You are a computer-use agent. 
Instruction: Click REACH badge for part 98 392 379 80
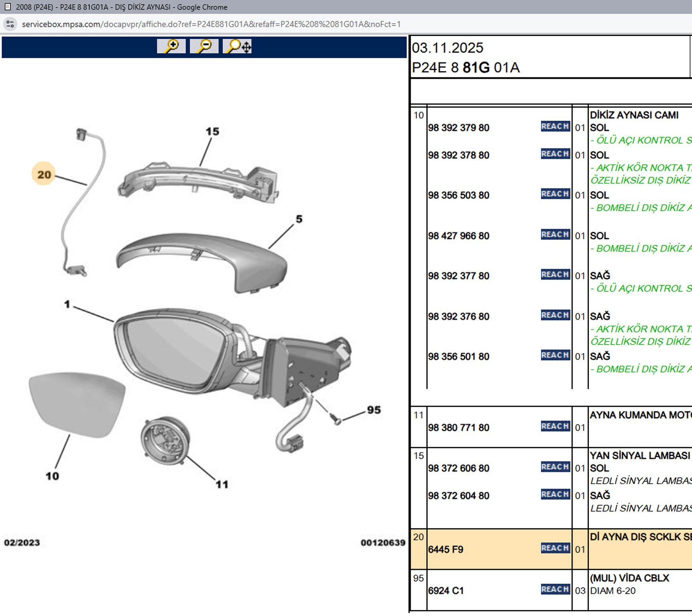click(x=555, y=126)
